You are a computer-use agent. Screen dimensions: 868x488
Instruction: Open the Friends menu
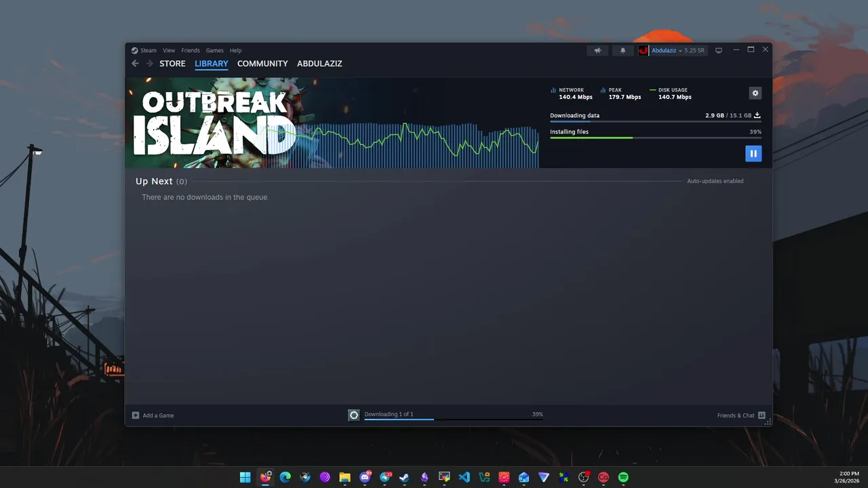coord(191,50)
